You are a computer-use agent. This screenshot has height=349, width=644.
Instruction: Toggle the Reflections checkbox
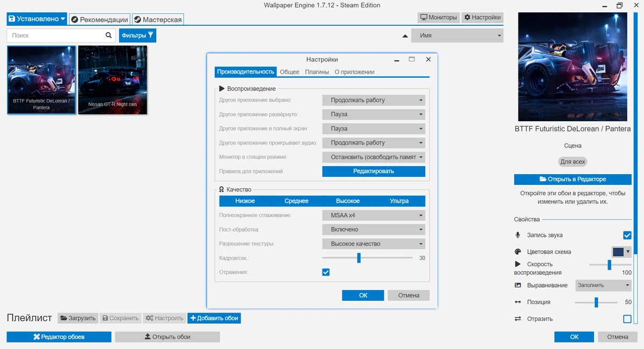pyautogui.click(x=326, y=272)
